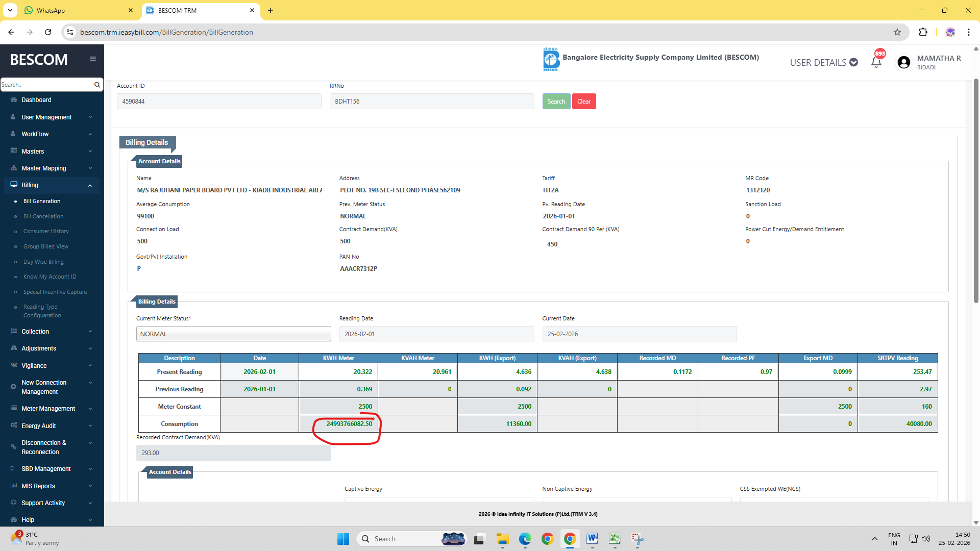Bookmark this page with star icon
980x551 pixels.
897,32
